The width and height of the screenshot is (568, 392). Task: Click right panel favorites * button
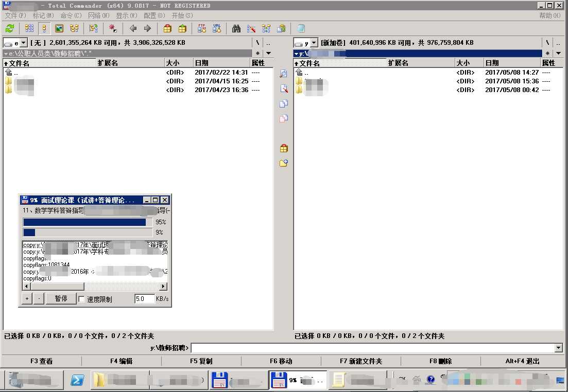[547, 53]
